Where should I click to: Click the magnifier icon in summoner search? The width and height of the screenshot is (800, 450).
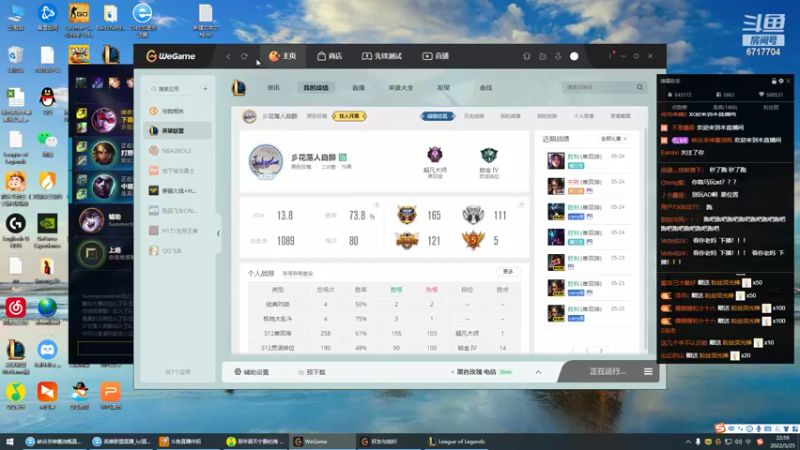tap(640, 87)
